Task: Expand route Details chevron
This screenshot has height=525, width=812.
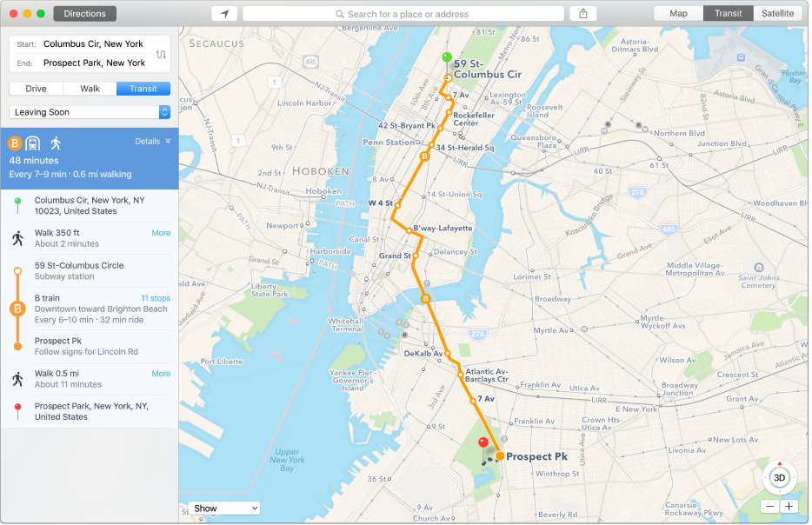Action: [168, 141]
